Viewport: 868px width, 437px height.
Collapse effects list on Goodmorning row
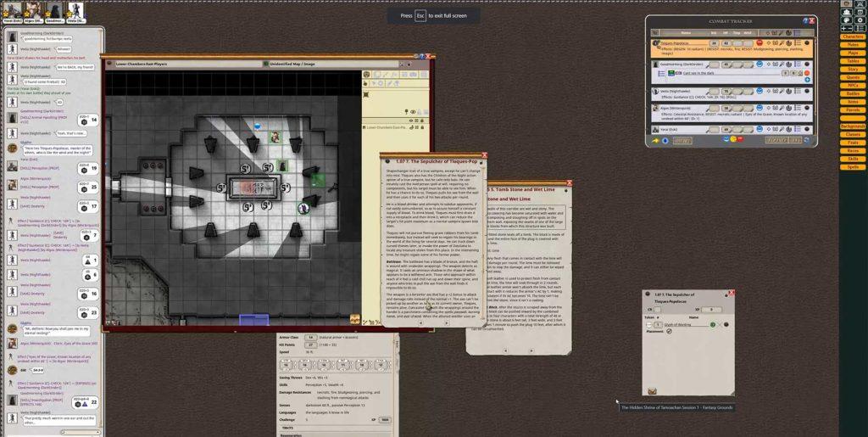(x=798, y=64)
